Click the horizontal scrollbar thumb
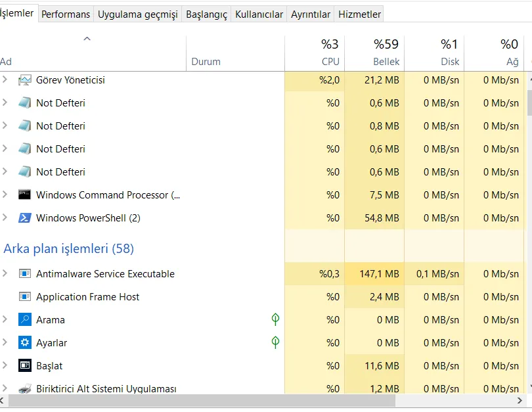The image size is (532, 412). 202,400
